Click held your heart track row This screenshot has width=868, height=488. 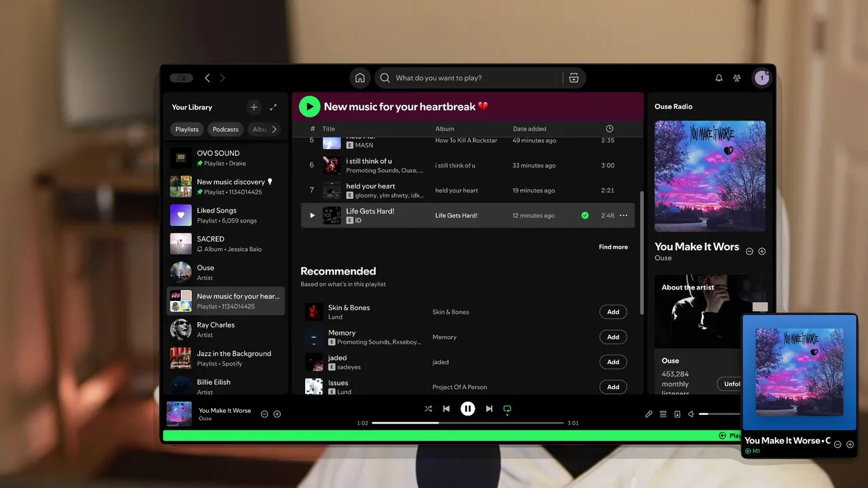pos(468,190)
